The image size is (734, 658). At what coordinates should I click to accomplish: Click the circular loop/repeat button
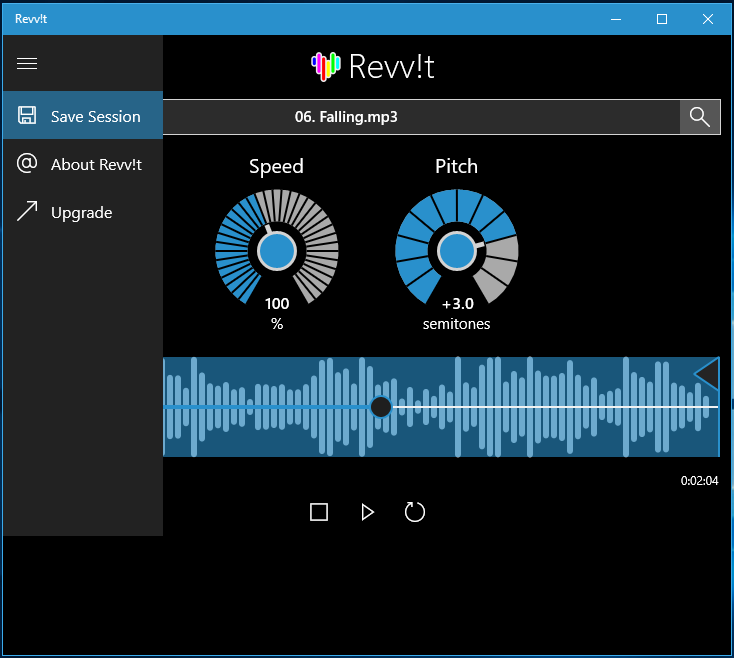tap(415, 512)
